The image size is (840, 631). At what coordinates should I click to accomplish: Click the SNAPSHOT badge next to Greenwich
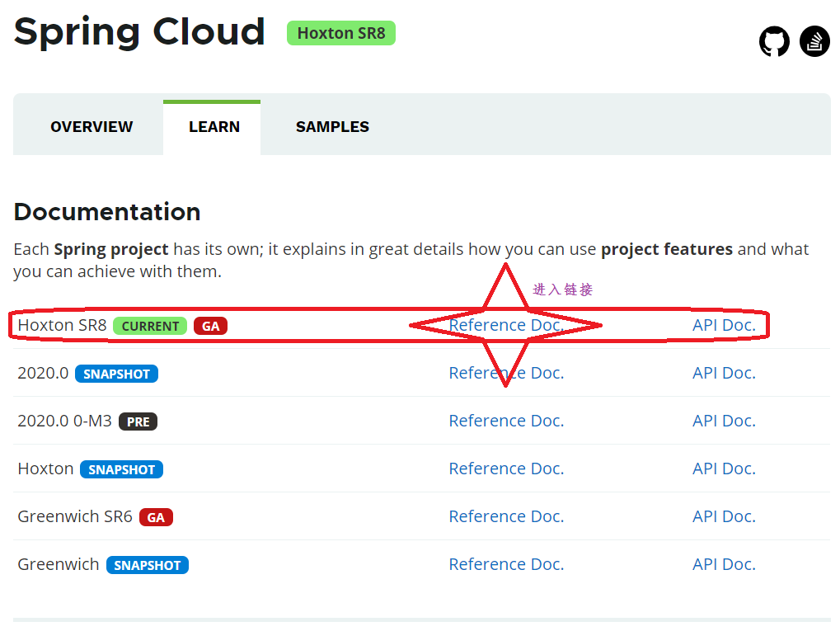pyautogui.click(x=148, y=565)
